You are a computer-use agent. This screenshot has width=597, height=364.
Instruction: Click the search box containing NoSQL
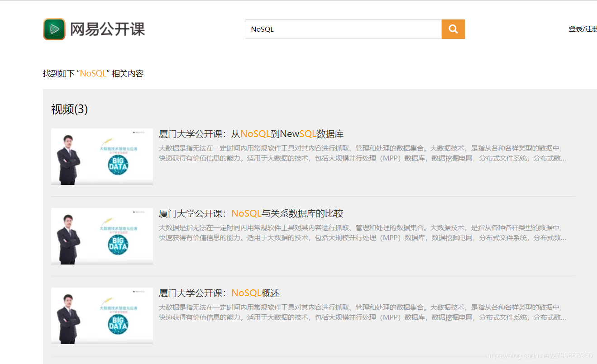coord(343,29)
